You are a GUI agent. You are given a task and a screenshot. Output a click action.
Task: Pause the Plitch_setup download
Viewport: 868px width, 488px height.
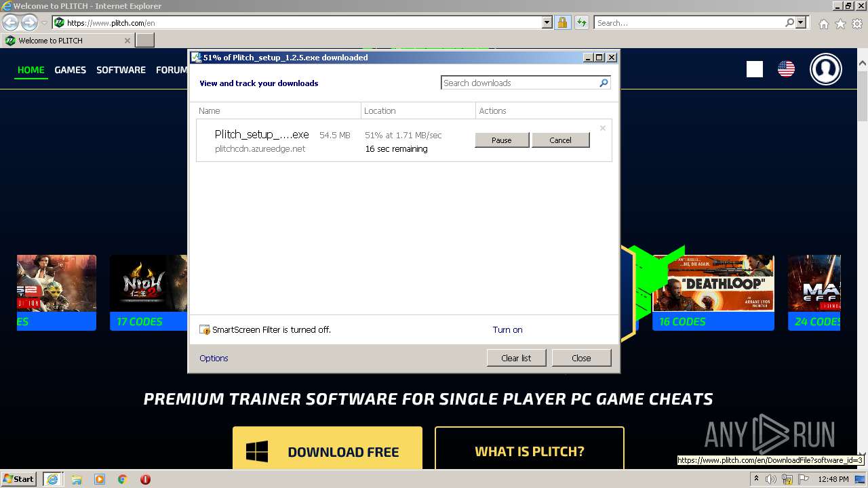pyautogui.click(x=502, y=140)
